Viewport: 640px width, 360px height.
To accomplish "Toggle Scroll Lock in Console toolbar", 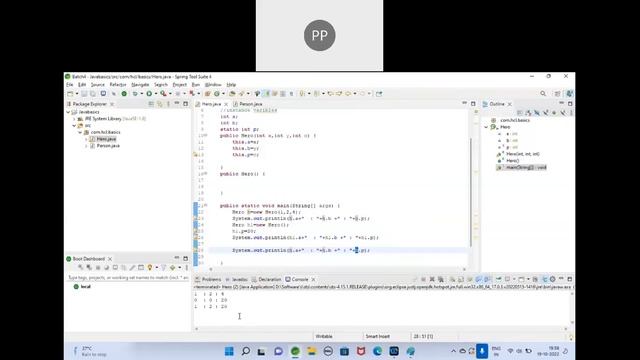I will (x=461, y=279).
